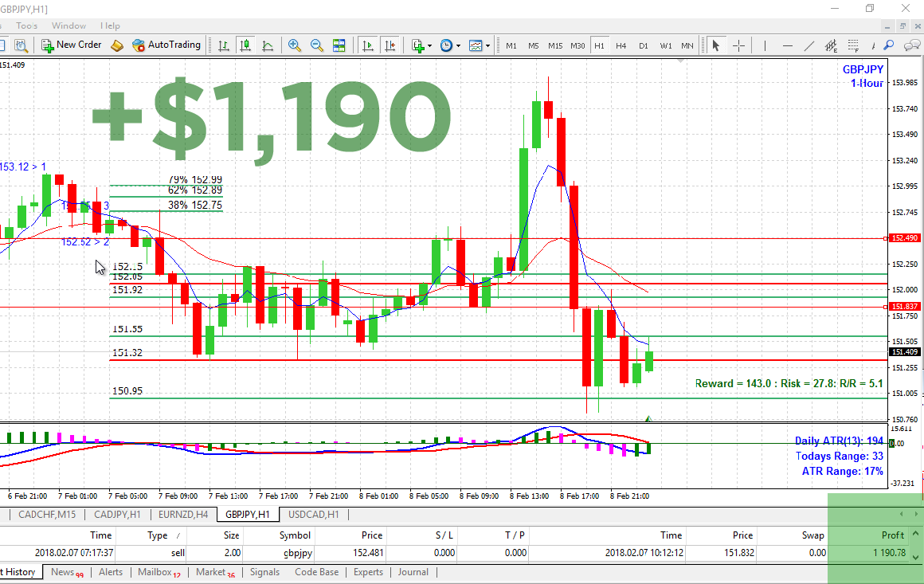Sort history by Symbol column header
The image size is (924, 584).
pyautogui.click(x=295, y=535)
